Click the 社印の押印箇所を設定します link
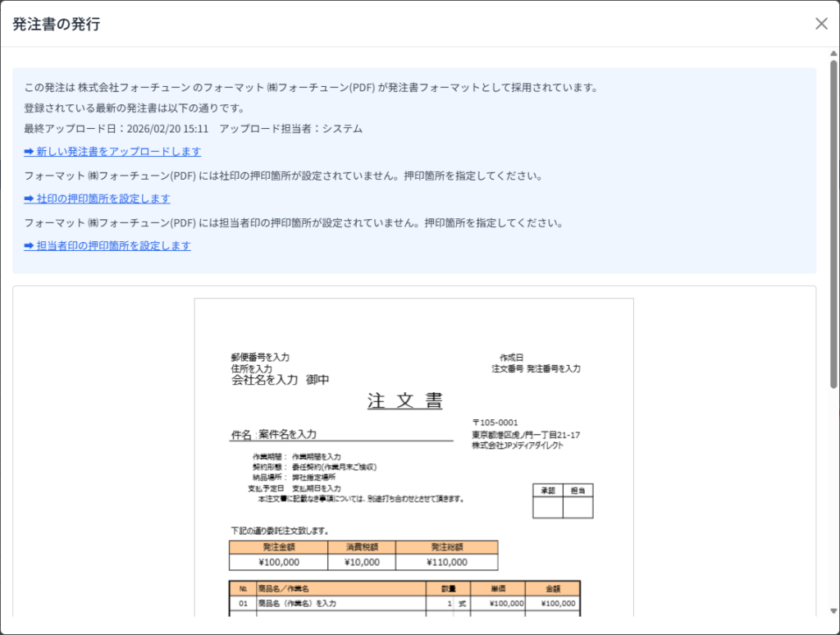The width and height of the screenshot is (840, 635). click(x=103, y=199)
